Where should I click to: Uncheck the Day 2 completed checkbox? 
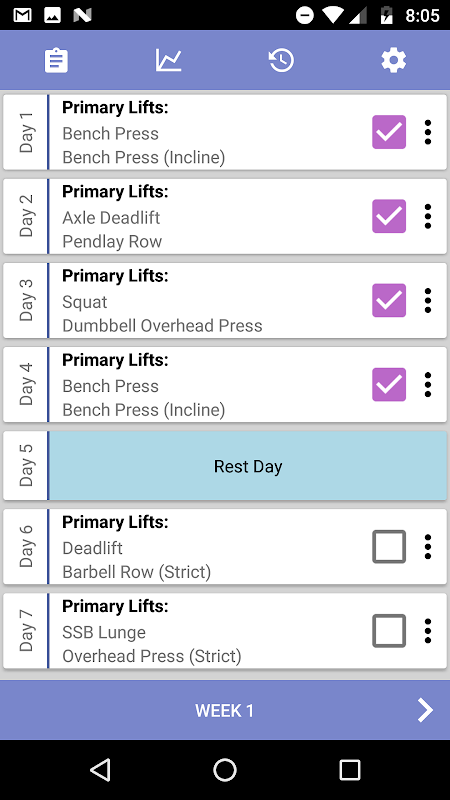389,216
